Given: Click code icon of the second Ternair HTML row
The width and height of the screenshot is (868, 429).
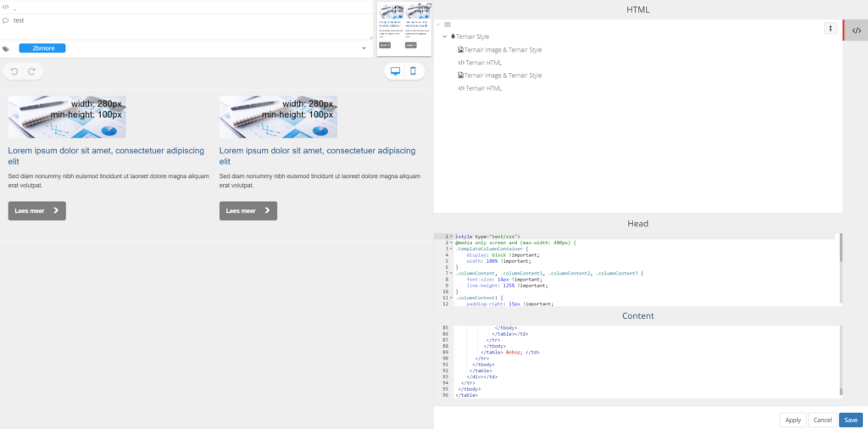Looking at the screenshot, I should [x=461, y=88].
